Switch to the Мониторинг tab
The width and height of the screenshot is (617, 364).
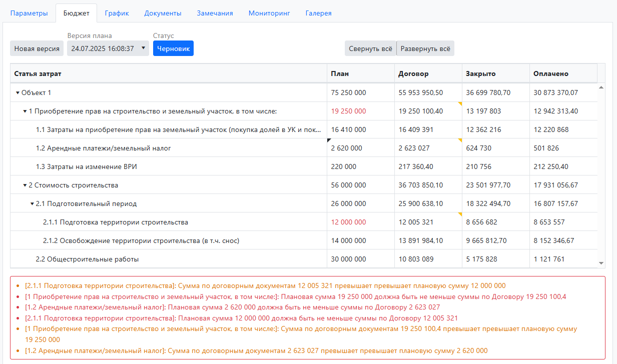point(269,13)
